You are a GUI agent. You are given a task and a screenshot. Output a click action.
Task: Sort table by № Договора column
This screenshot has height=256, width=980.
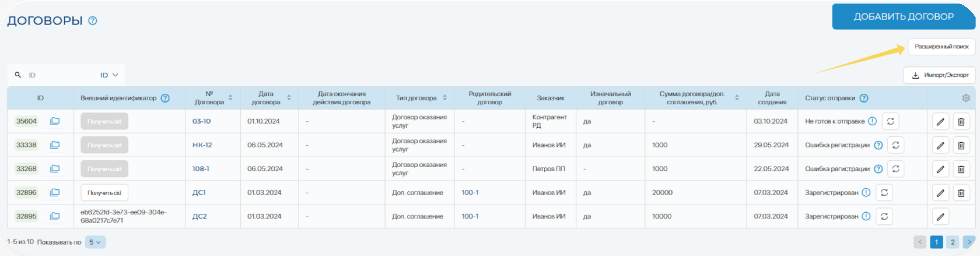(x=230, y=98)
